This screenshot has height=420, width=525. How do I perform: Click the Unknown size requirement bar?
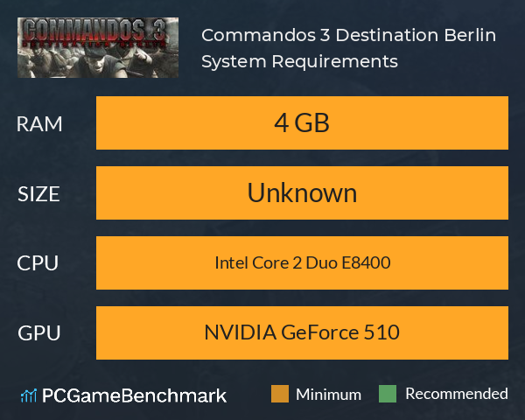click(x=302, y=192)
